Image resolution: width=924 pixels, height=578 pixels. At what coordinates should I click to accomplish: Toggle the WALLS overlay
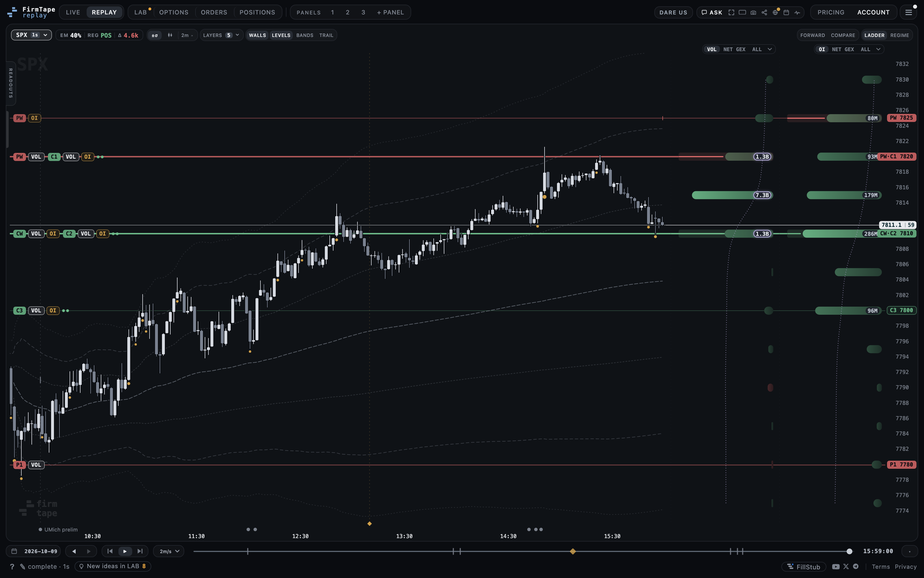[257, 35]
